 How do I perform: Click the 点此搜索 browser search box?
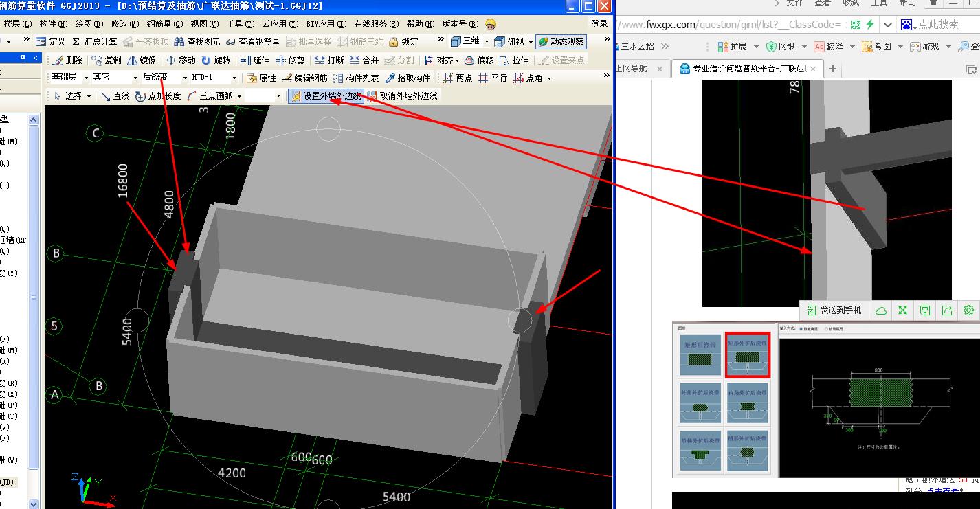938,25
